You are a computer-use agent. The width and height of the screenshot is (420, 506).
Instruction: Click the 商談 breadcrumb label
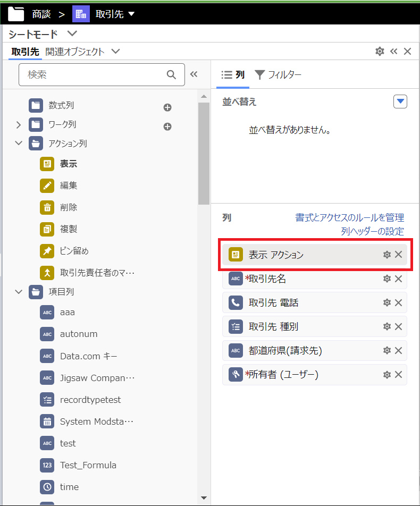(x=41, y=14)
